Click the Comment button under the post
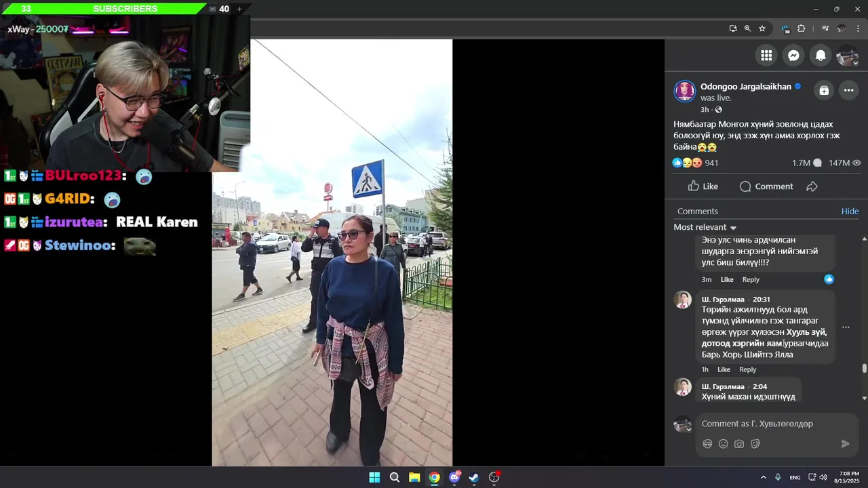 click(x=766, y=186)
